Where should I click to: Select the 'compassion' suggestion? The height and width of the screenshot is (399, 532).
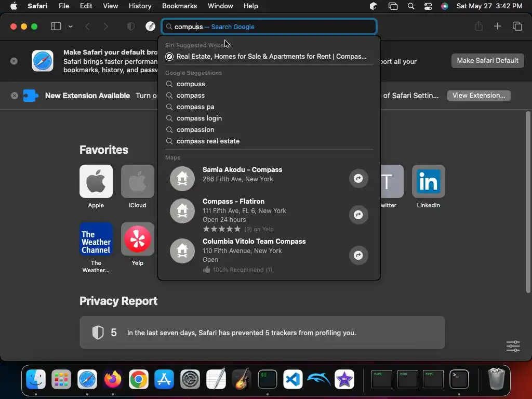click(269, 129)
